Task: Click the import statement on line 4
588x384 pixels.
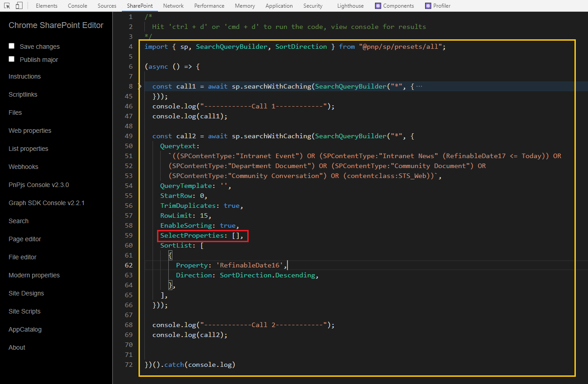Action: pos(295,47)
